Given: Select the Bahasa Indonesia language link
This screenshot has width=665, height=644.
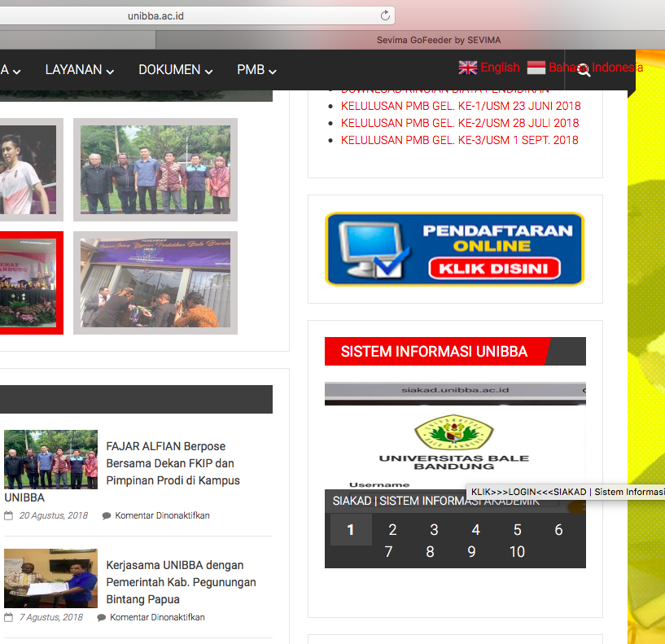Looking at the screenshot, I should click(x=596, y=68).
